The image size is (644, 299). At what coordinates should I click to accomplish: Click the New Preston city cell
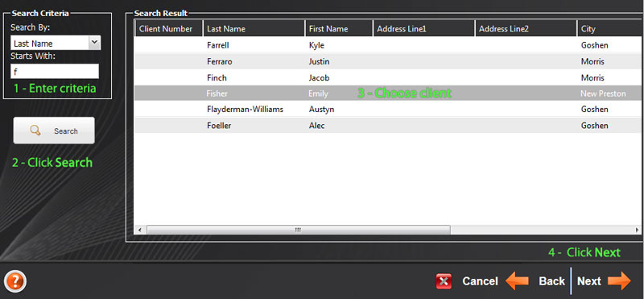tap(603, 93)
